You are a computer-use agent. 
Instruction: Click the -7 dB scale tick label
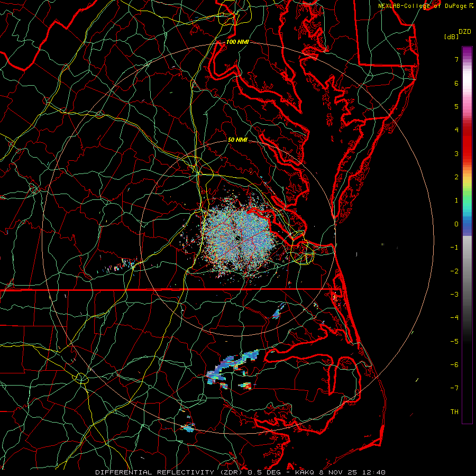pos(454,388)
